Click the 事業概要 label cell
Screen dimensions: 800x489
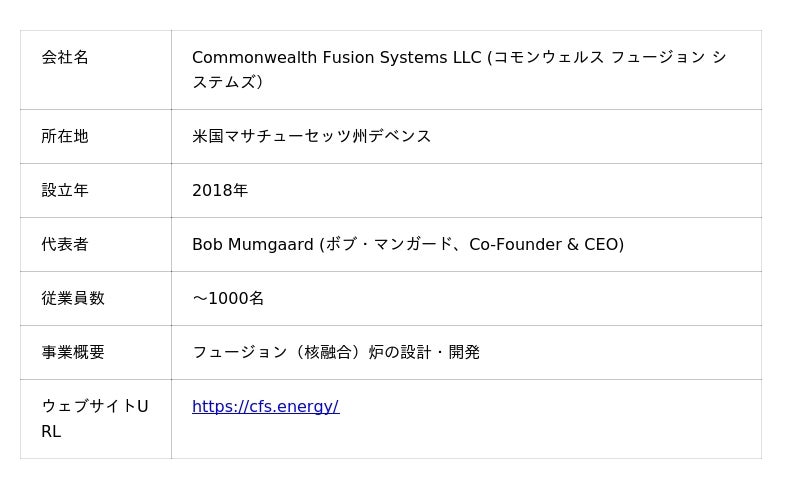pos(73,352)
